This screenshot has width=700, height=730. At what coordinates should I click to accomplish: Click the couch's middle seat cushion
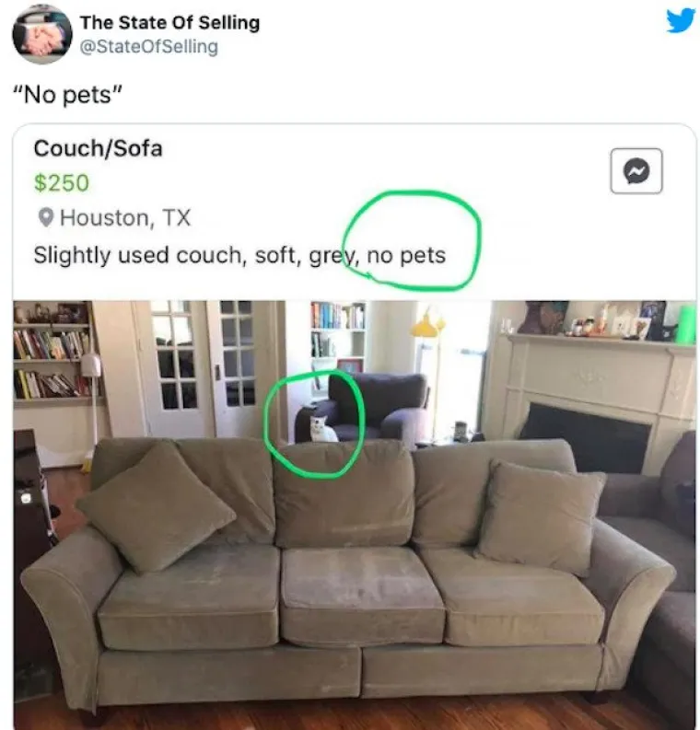(x=362, y=596)
